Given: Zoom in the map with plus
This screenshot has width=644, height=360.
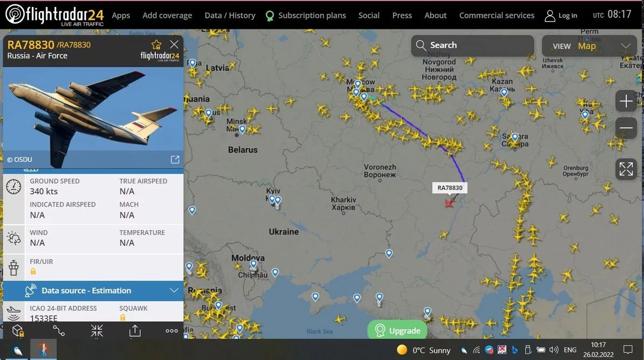Looking at the screenshot, I should [x=626, y=101].
